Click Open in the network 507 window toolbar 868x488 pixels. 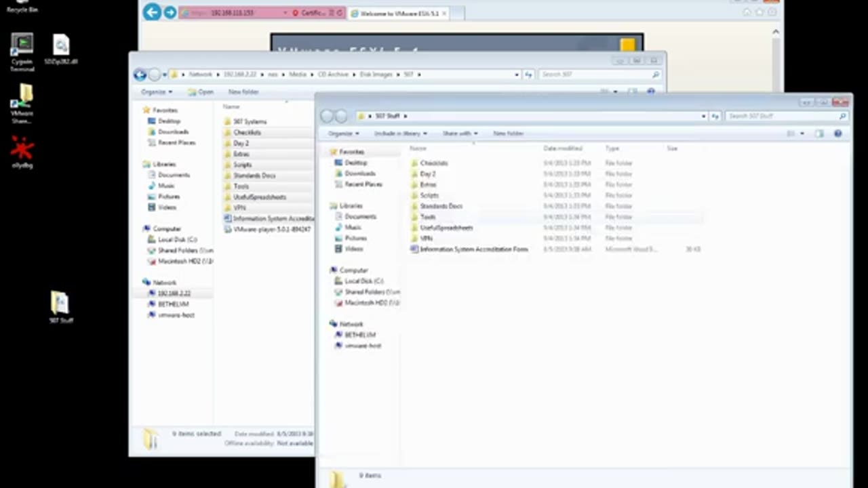[201, 91]
